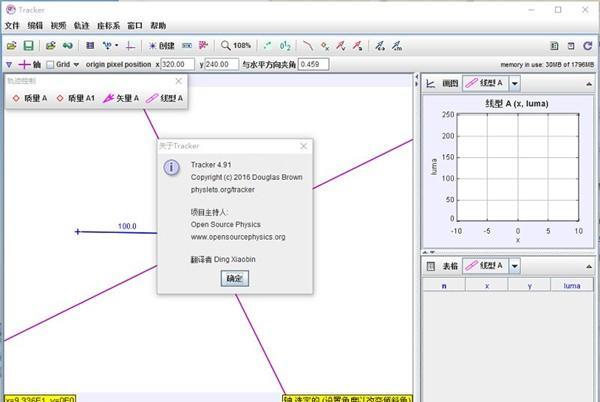Click the 108% zoom magnifier
This screenshot has height=402, width=600.
[236, 46]
